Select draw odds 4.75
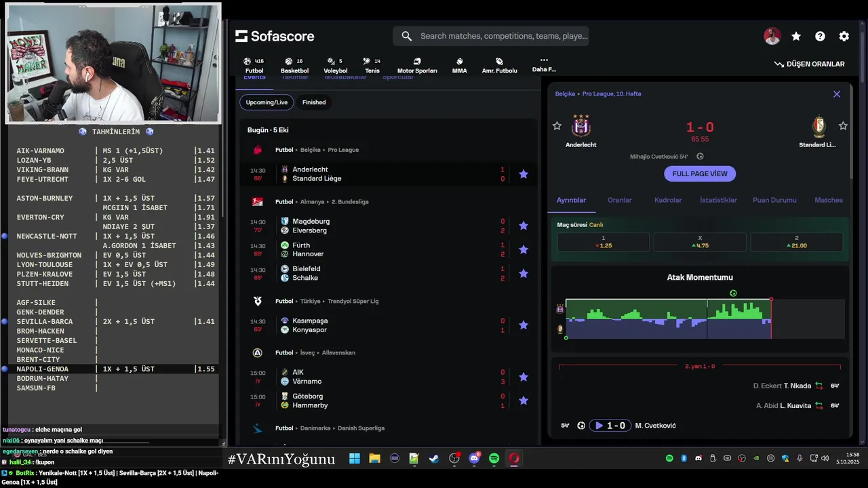The image size is (868, 488). (700, 242)
